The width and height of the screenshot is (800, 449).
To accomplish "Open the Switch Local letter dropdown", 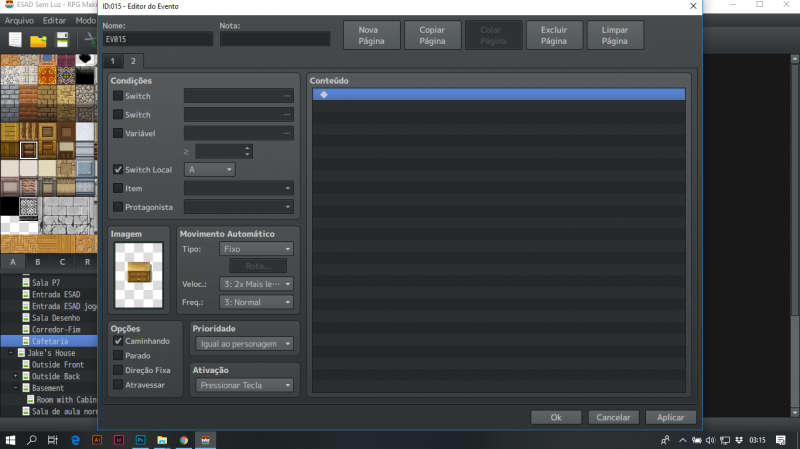I will coord(210,169).
